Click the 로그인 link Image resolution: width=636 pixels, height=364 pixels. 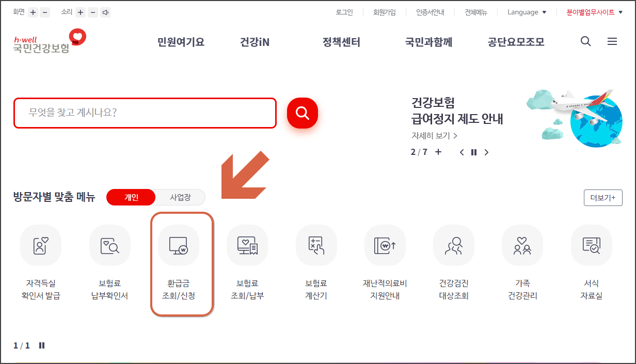(344, 12)
